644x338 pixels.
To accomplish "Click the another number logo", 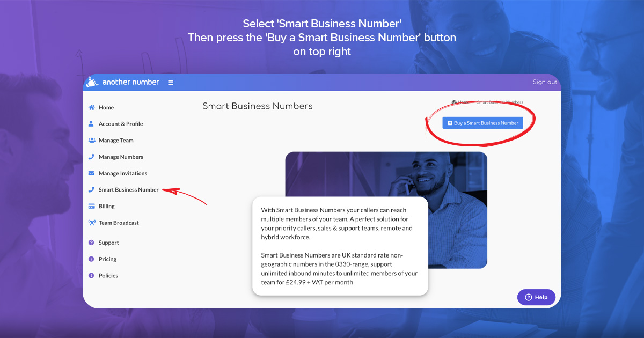I will 123,82.
